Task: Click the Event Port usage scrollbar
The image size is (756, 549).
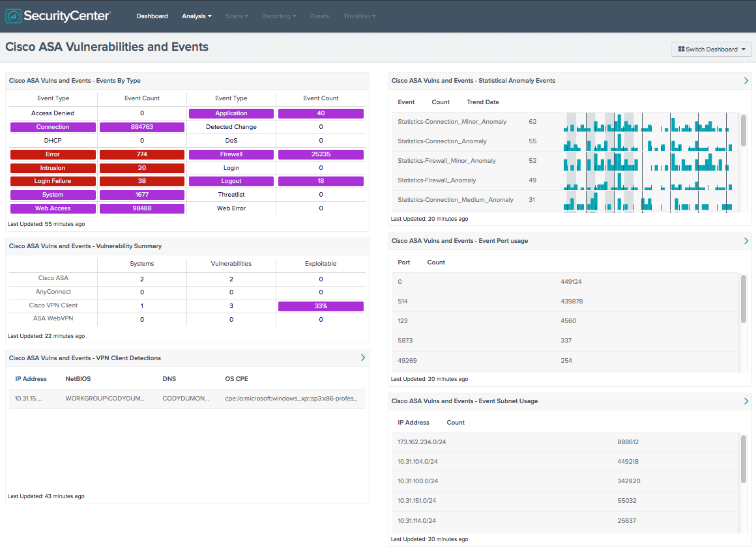Action: pyautogui.click(x=744, y=298)
